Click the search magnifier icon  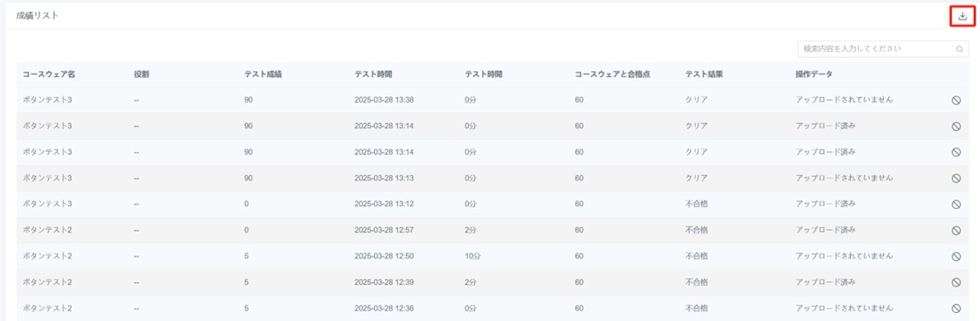click(960, 50)
